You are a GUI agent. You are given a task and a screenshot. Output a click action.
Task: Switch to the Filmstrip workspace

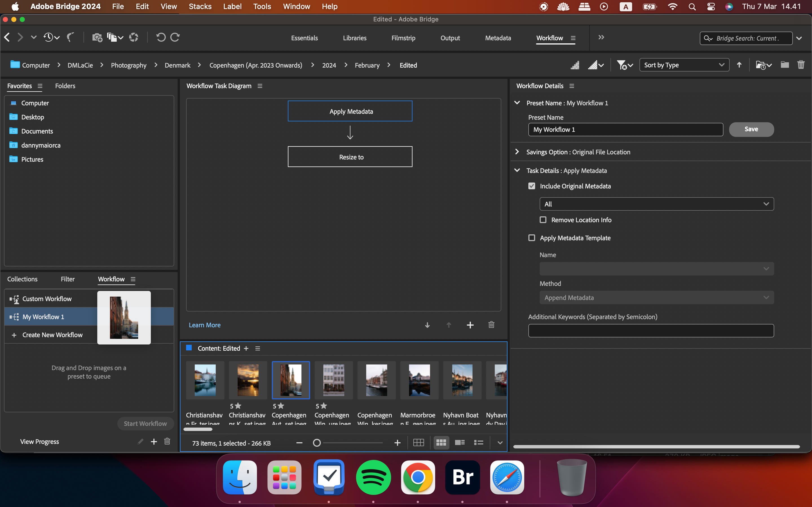click(403, 38)
